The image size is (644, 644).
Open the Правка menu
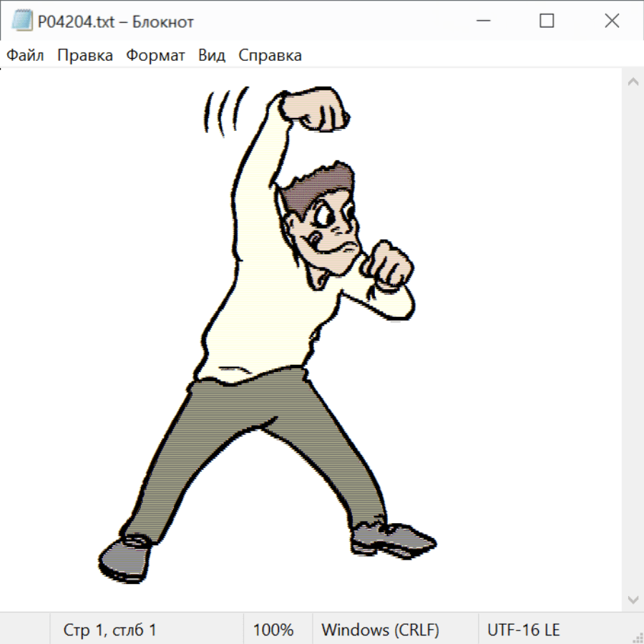coord(85,56)
